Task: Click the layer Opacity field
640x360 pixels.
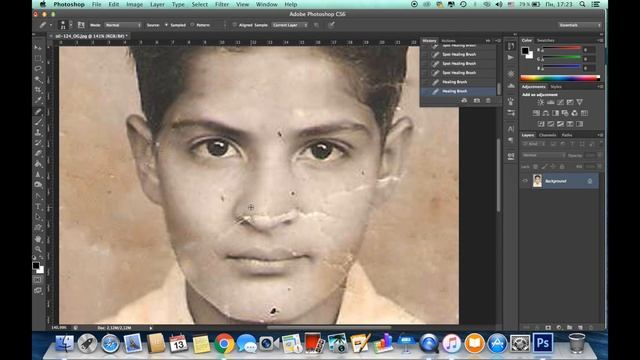Action: pyautogui.click(x=590, y=156)
